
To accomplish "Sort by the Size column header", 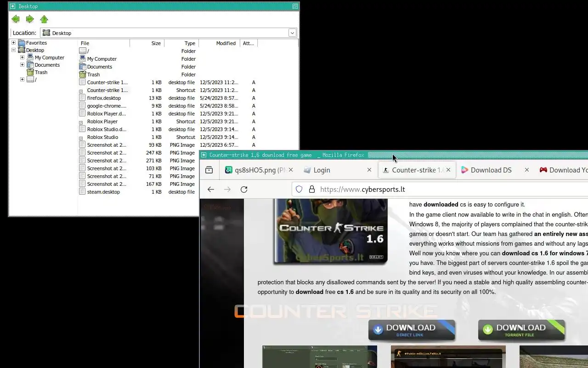I will (147, 43).
